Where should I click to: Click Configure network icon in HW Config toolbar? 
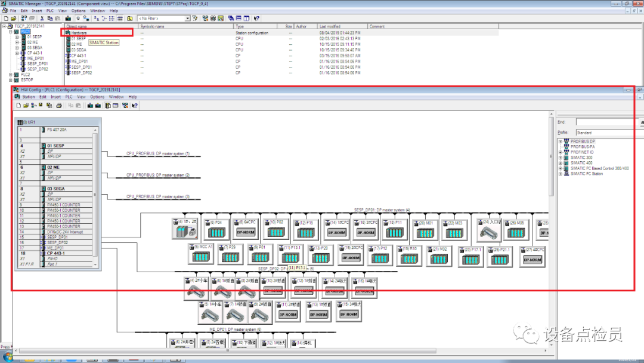click(125, 106)
